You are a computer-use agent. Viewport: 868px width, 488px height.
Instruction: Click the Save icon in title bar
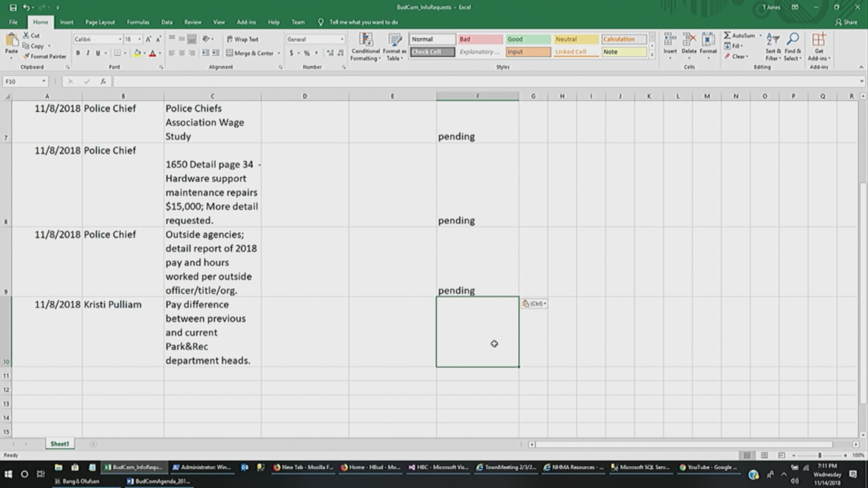pyautogui.click(x=13, y=7)
